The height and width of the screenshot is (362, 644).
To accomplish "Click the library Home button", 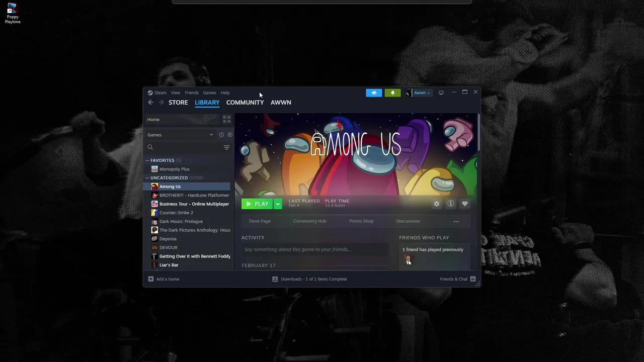I will pos(182,119).
